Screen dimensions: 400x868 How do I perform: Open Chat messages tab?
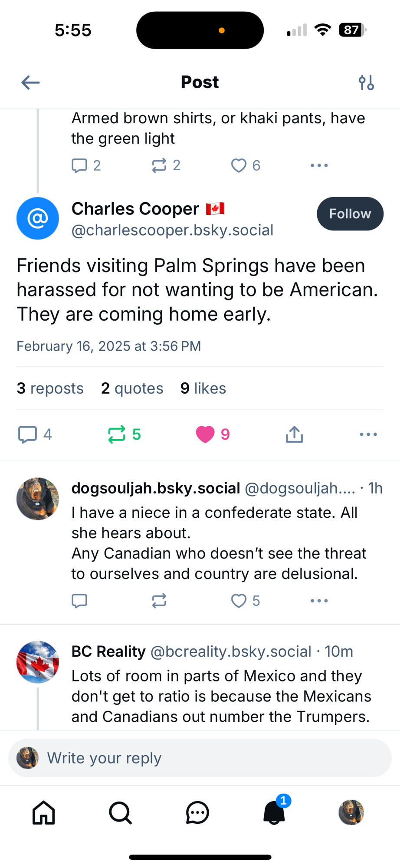click(x=197, y=812)
